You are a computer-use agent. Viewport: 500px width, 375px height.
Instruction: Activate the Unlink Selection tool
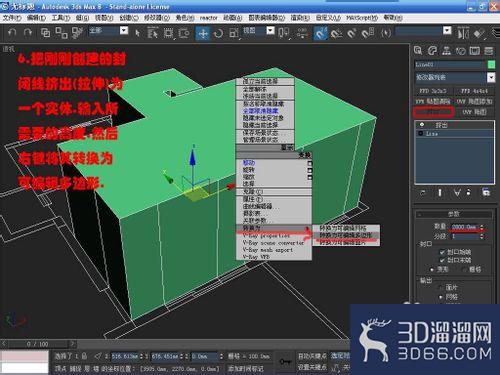click(61, 33)
